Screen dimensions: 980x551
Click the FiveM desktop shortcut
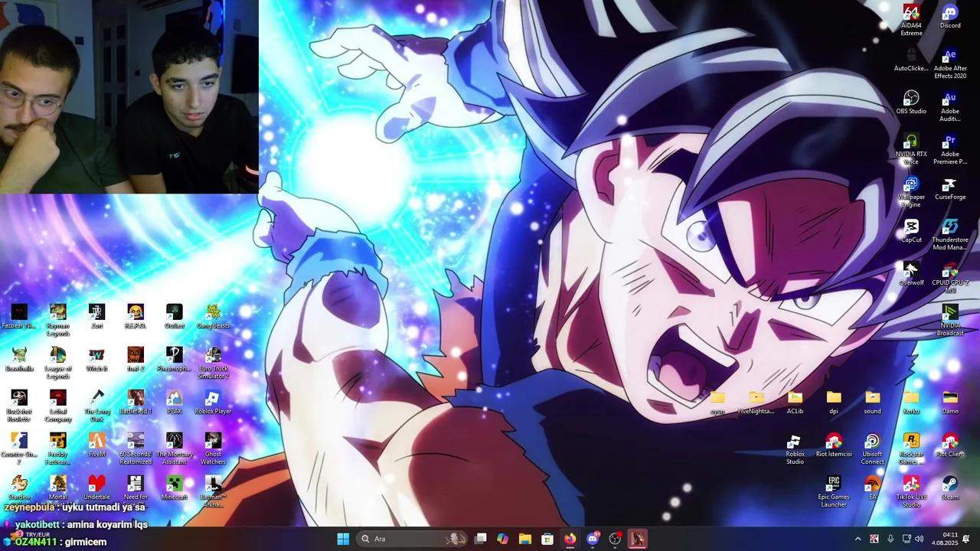[x=96, y=445]
